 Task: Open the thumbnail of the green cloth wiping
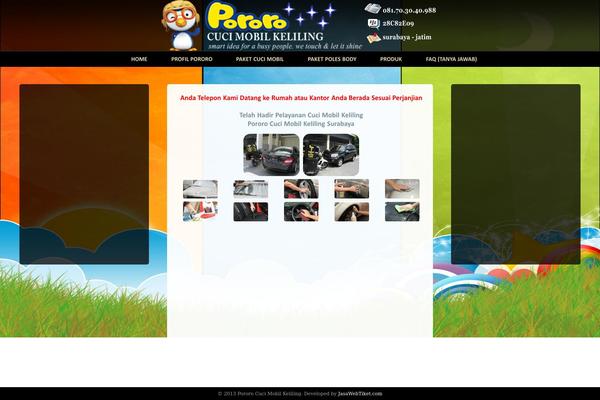(402, 212)
